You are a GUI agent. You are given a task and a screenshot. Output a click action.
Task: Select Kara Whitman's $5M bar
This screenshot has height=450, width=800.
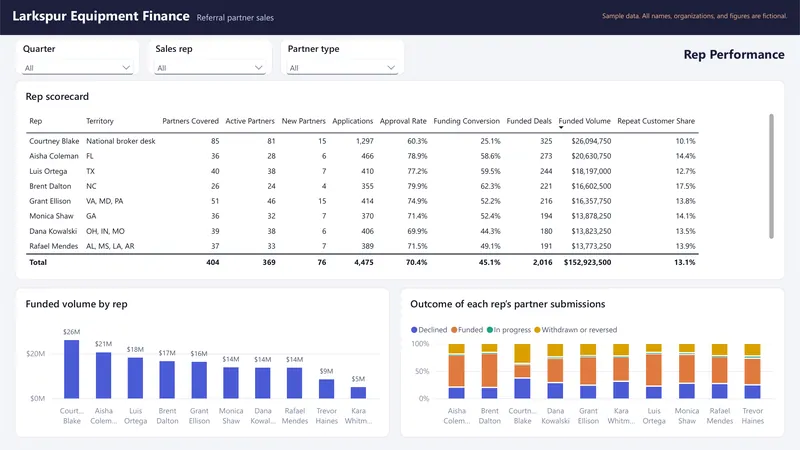coord(358,392)
